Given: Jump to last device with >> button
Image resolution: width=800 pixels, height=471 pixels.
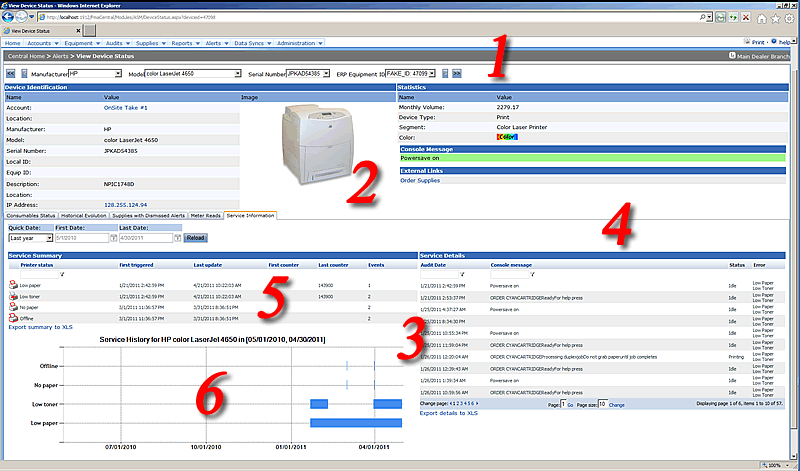Looking at the screenshot, I should (x=457, y=73).
